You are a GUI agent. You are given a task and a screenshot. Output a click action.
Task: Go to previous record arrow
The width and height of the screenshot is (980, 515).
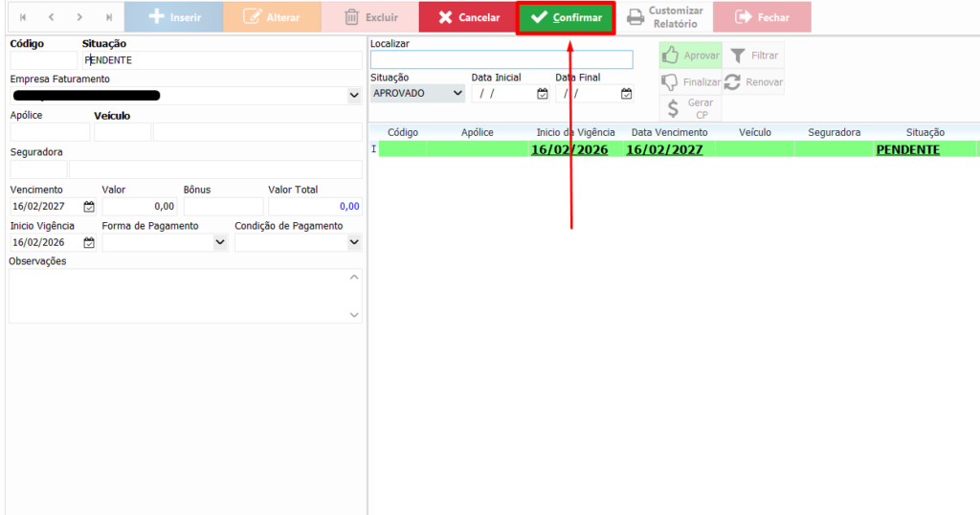pos(52,17)
